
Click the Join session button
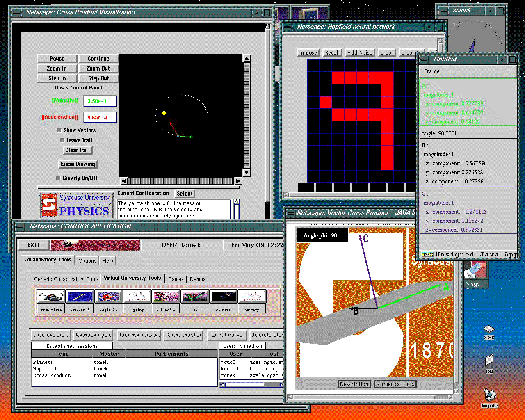51,335
